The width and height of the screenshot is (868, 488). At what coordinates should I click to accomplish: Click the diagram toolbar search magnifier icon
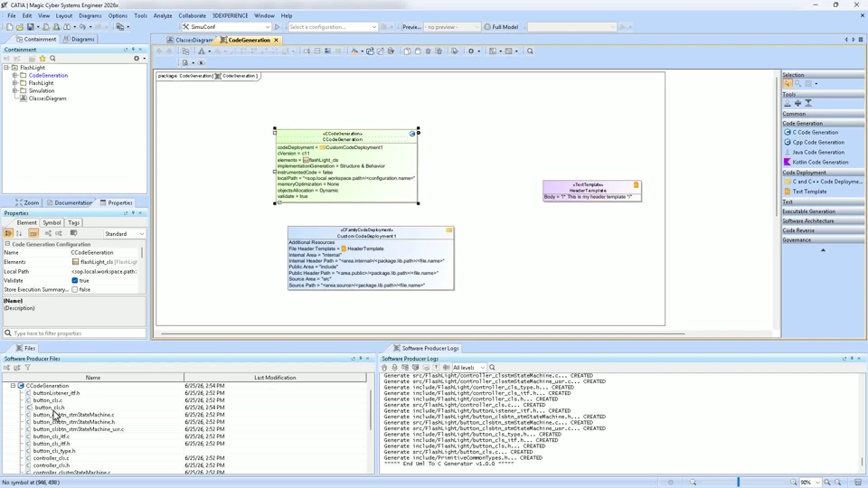[530, 51]
